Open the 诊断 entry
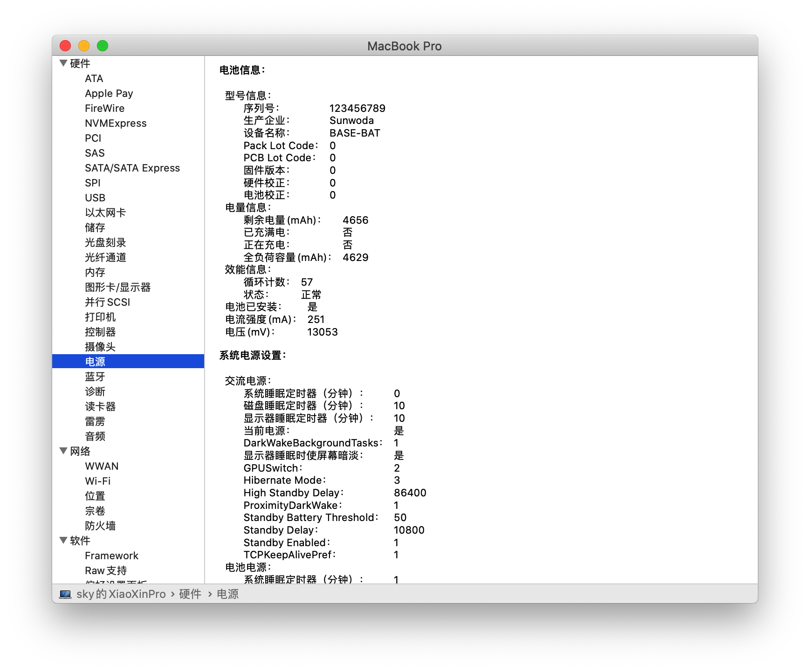This screenshot has height=672, width=810. coord(95,391)
